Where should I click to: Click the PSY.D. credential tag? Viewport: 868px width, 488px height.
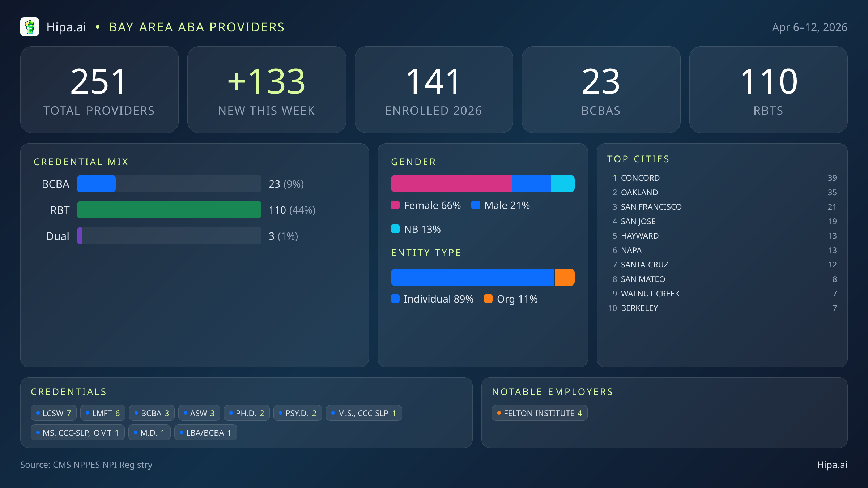click(x=297, y=413)
